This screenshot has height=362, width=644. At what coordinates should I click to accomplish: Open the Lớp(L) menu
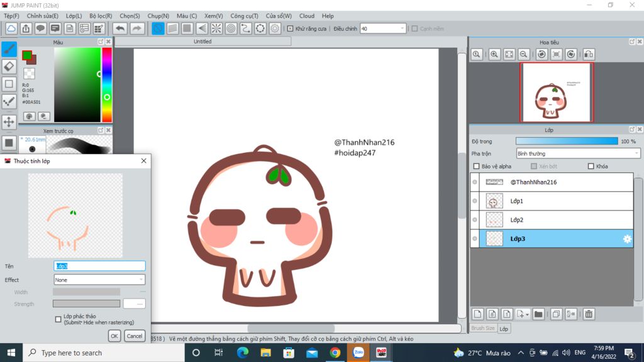(x=74, y=16)
